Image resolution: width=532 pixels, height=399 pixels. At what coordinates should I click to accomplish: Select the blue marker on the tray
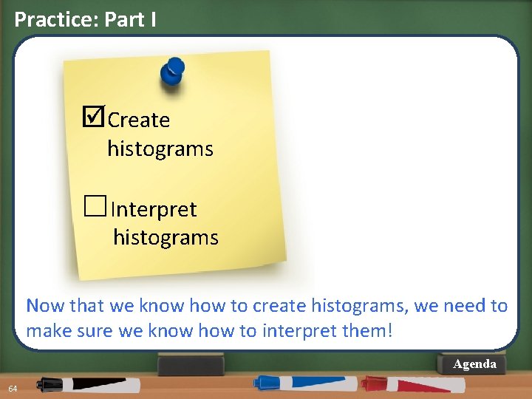tap(305, 383)
